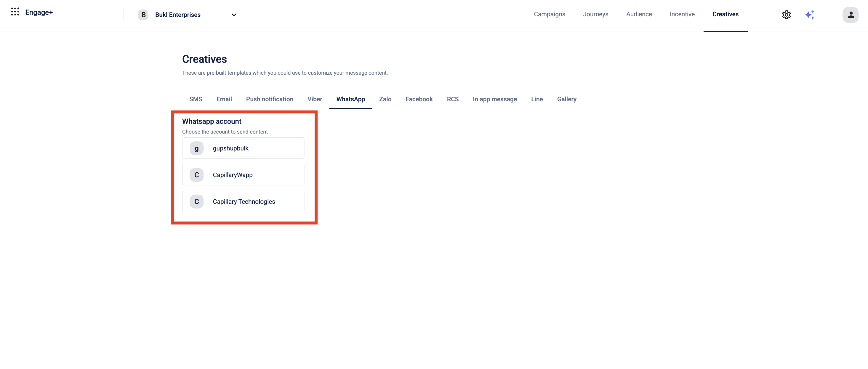Click the Engage+ product name

(39, 12)
